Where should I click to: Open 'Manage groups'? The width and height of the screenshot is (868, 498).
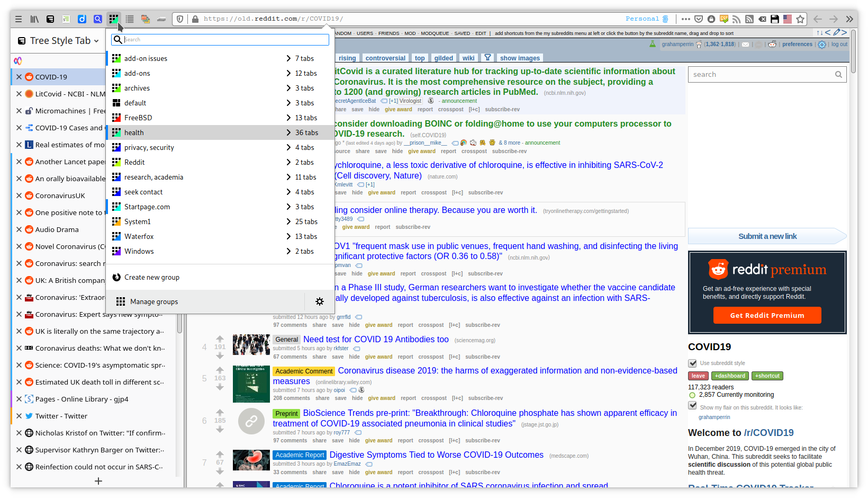pos(205,301)
